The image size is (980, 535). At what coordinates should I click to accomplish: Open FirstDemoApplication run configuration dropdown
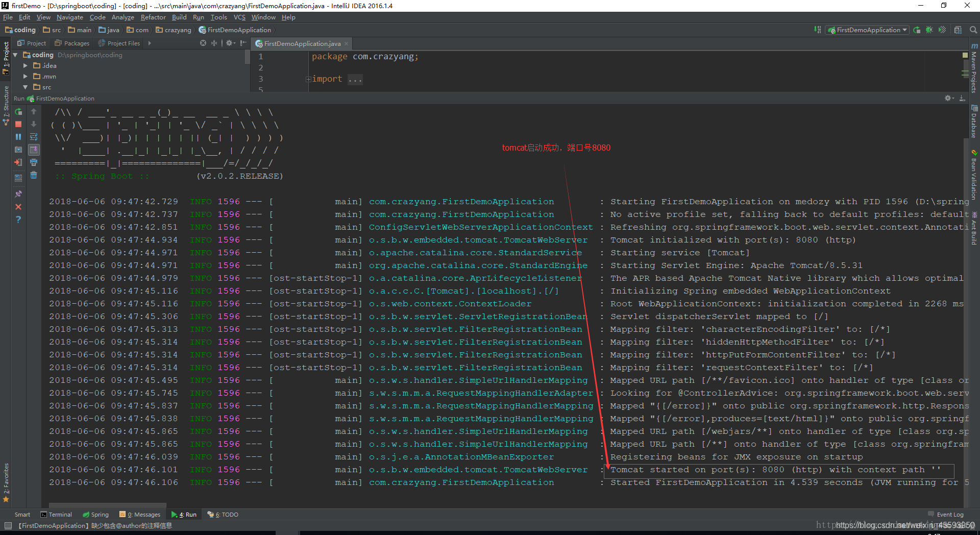click(x=868, y=30)
